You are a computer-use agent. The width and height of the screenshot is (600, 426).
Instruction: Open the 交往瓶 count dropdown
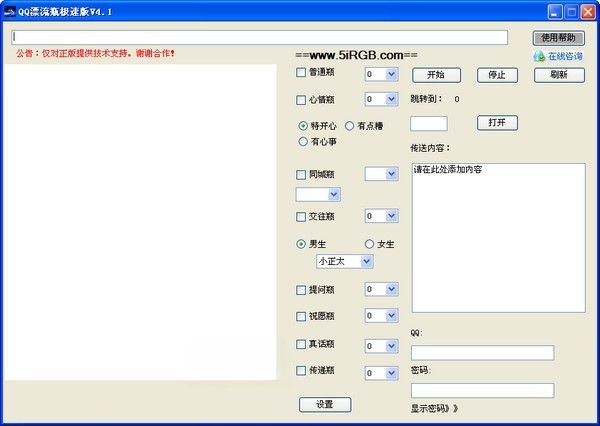pos(391,216)
